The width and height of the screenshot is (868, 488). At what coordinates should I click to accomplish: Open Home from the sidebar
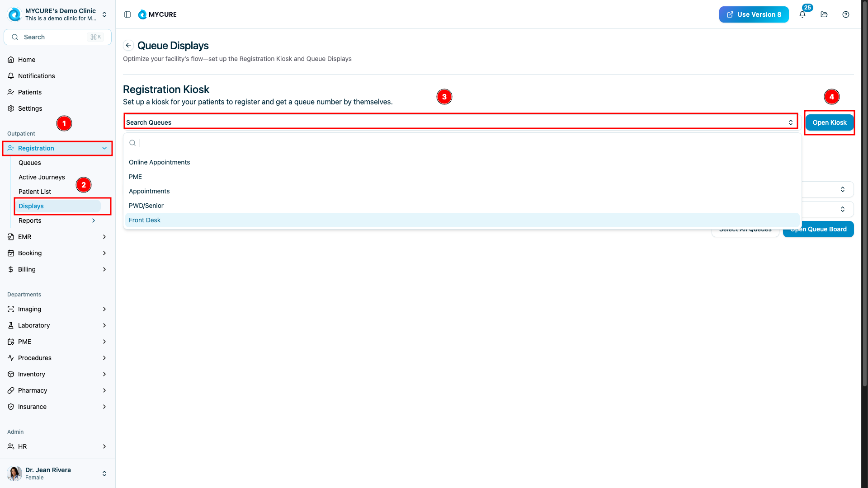tap(27, 60)
